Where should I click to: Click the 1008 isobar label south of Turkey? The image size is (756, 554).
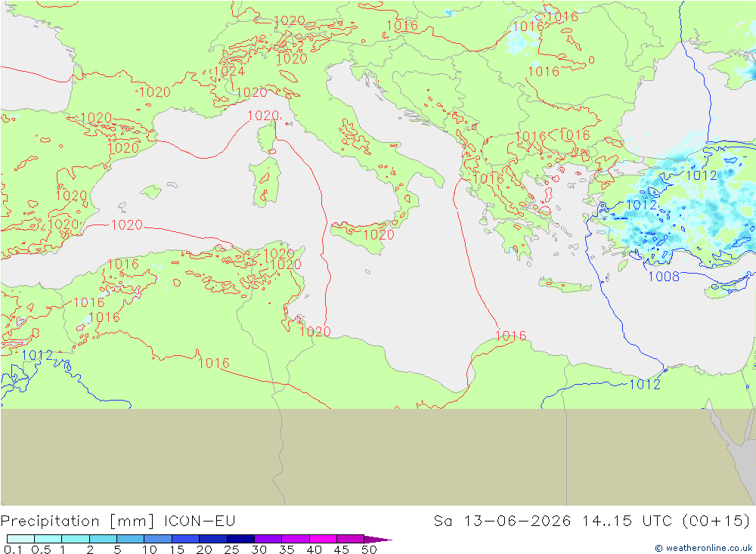(x=664, y=277)
